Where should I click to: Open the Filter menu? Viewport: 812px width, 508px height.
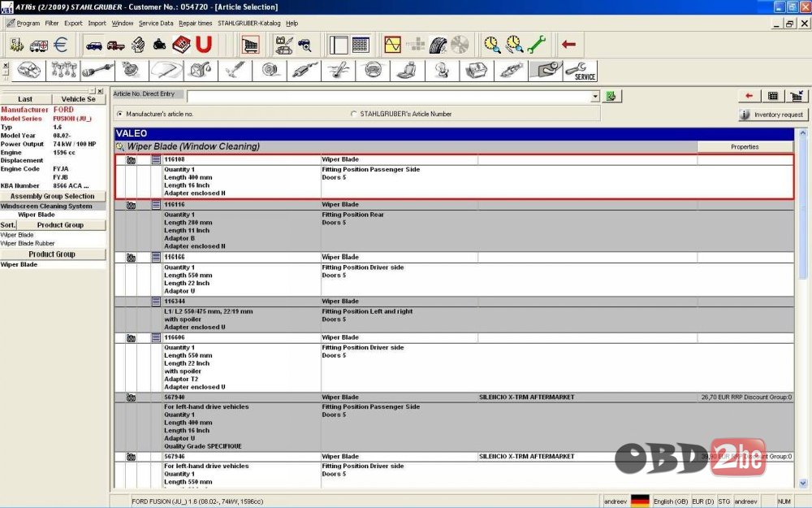[x=52, y=24]
